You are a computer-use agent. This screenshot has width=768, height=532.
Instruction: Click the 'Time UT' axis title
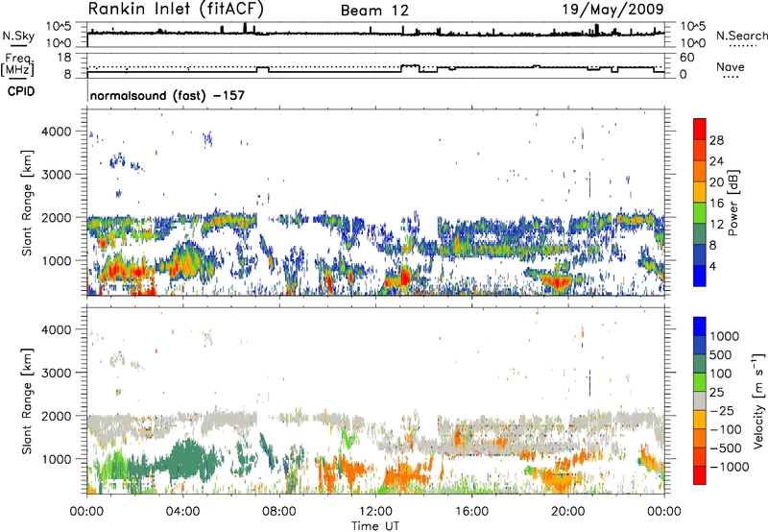375,526
